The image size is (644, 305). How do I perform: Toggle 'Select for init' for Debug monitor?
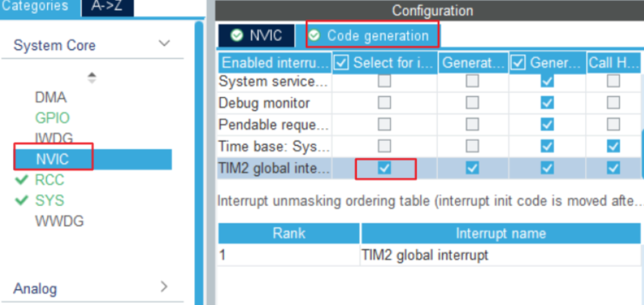(384, 102)
